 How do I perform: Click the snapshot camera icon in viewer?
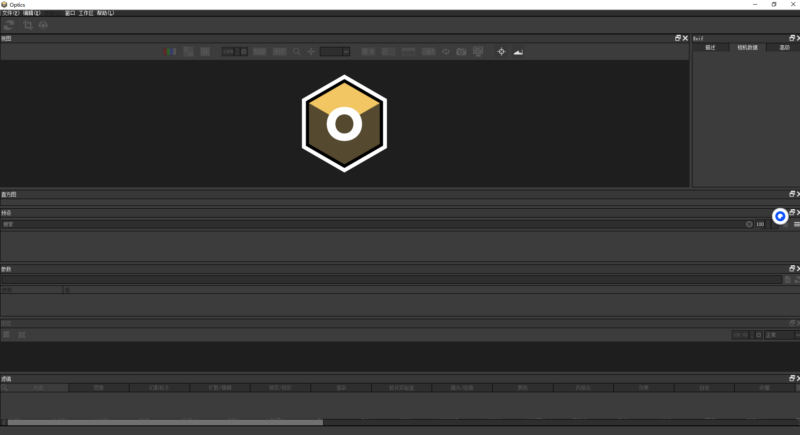click(461, 51)
